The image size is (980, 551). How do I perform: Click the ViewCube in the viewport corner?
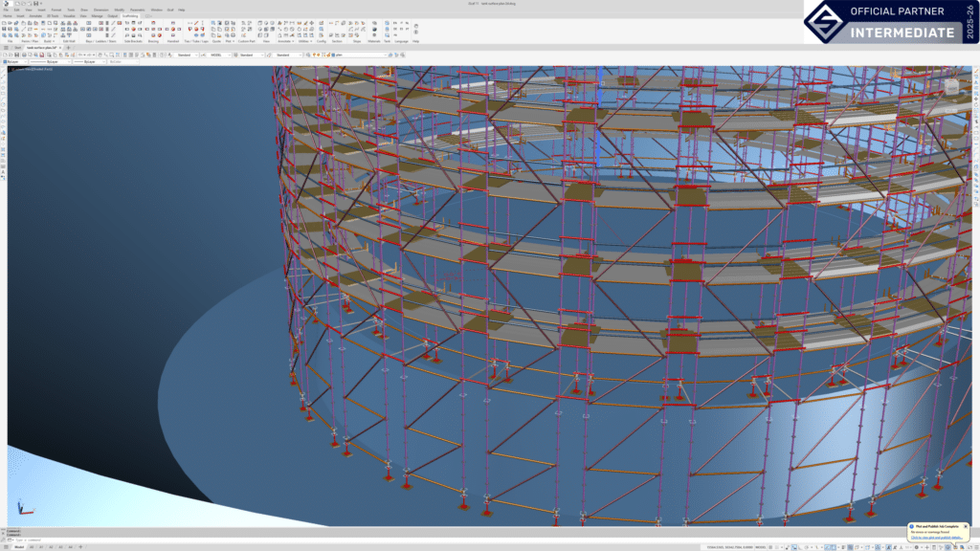[x=953, y=88]
